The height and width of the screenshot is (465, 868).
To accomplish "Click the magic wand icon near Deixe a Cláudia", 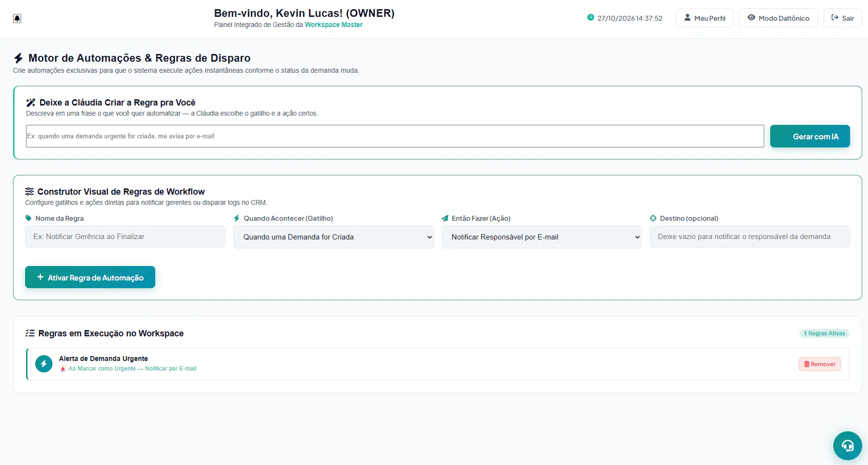I will click(31, 103).
